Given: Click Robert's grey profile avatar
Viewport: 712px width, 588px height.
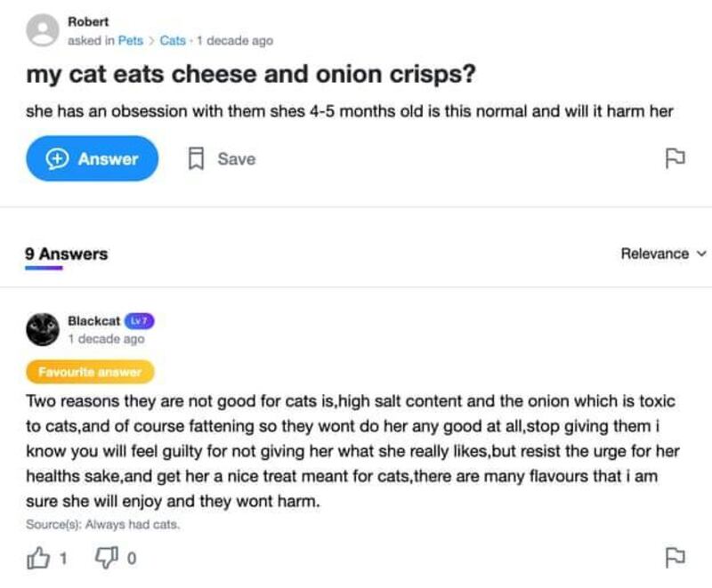Looking at the screenshot, I should coord(42,31).
